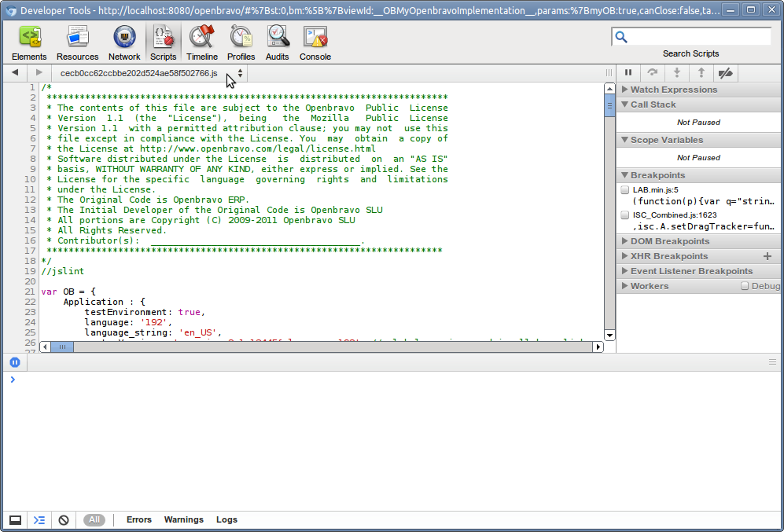Switch to the Network panel
Image resolution: width=784 pixels, height=532 pixels.
(124, 42)
